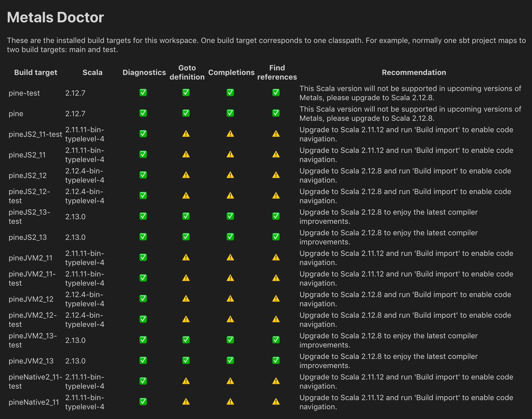Viewport: 532px width, 419px height.
Task: Click Goto definition checkmark for pineJVM2_13-test
Action: [186, 340]
